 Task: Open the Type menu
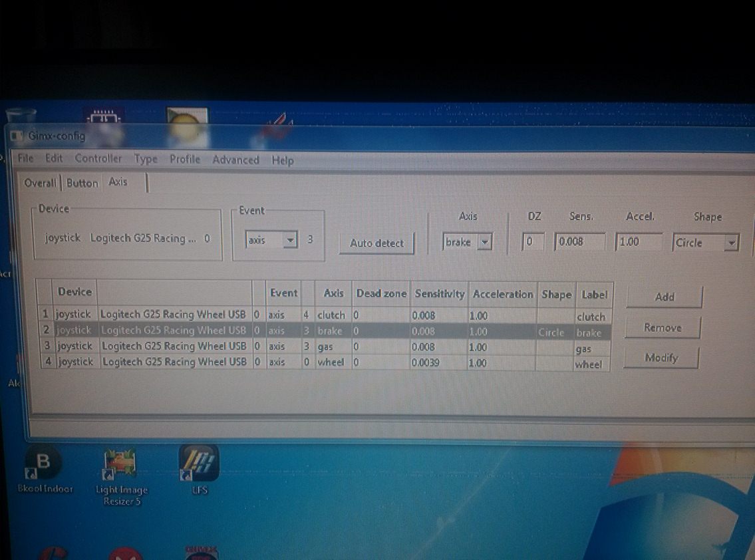click(146, 159)
